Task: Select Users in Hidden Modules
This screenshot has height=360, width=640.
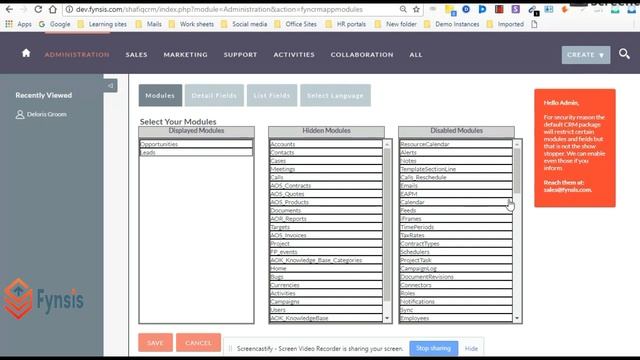Action: point(326,310)
